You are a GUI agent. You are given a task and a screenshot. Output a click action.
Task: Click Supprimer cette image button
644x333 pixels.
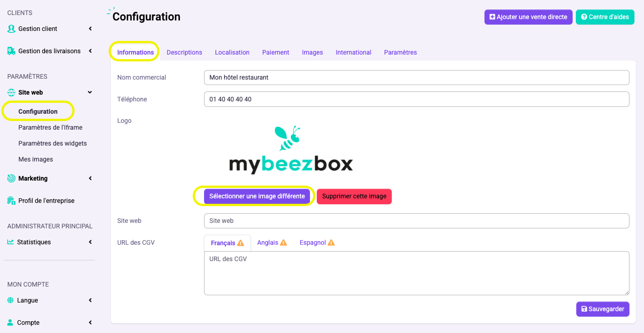coord(354,197)
